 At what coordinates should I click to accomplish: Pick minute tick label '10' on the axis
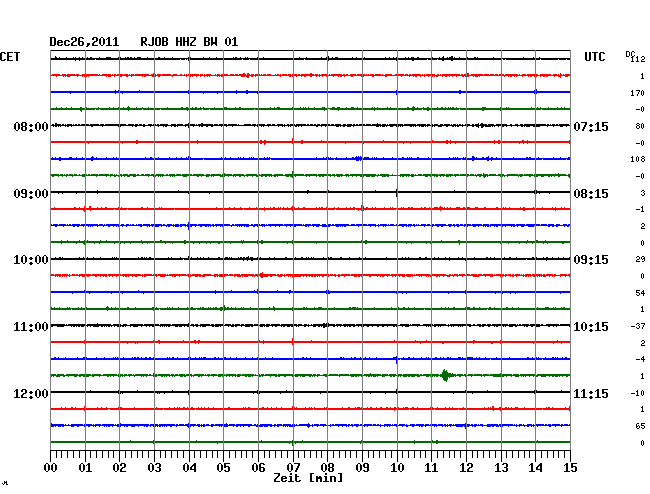[397, 467]
